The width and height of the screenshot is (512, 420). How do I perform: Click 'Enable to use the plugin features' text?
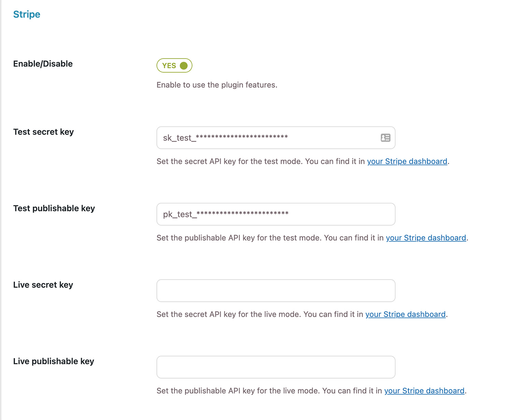point(217,85)
